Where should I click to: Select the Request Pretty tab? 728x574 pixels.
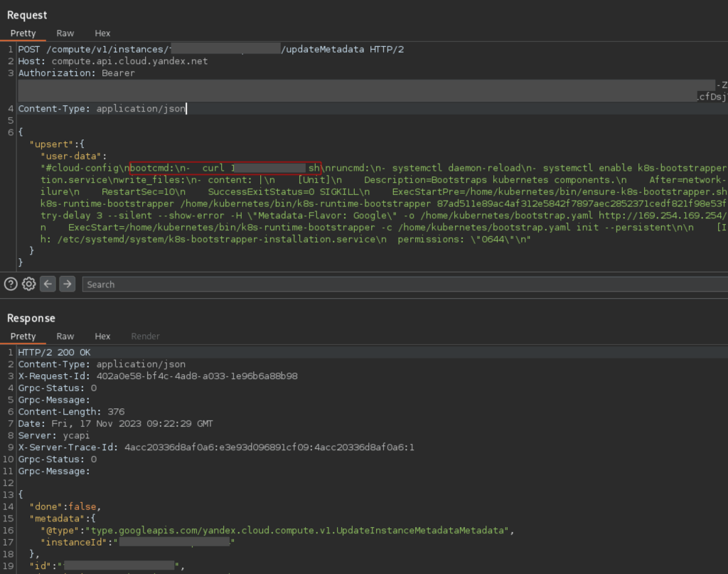(23, 33)
